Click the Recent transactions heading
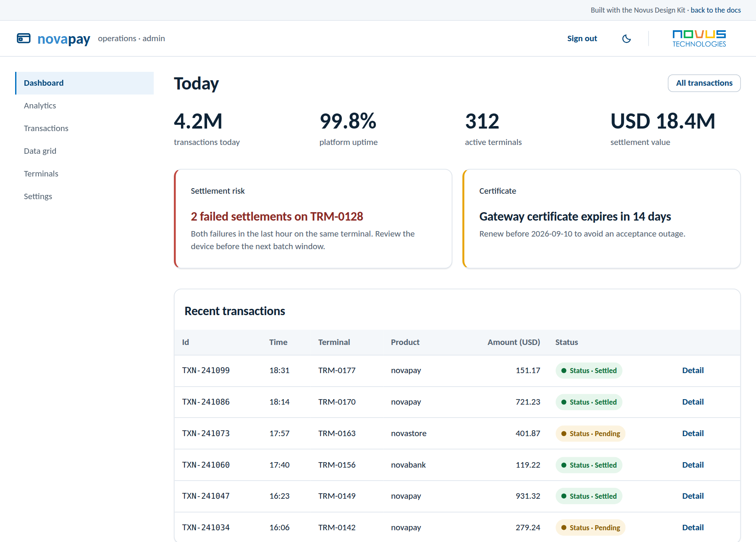 pos(235,311)
